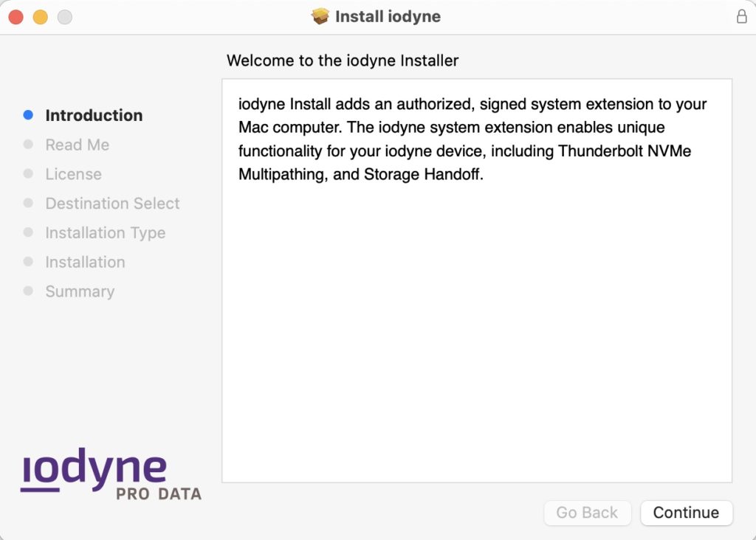756x540 pixels.
Task: Click the iodyne Pro Data logo
Action: pyautogui.click(x=111, y=474)
